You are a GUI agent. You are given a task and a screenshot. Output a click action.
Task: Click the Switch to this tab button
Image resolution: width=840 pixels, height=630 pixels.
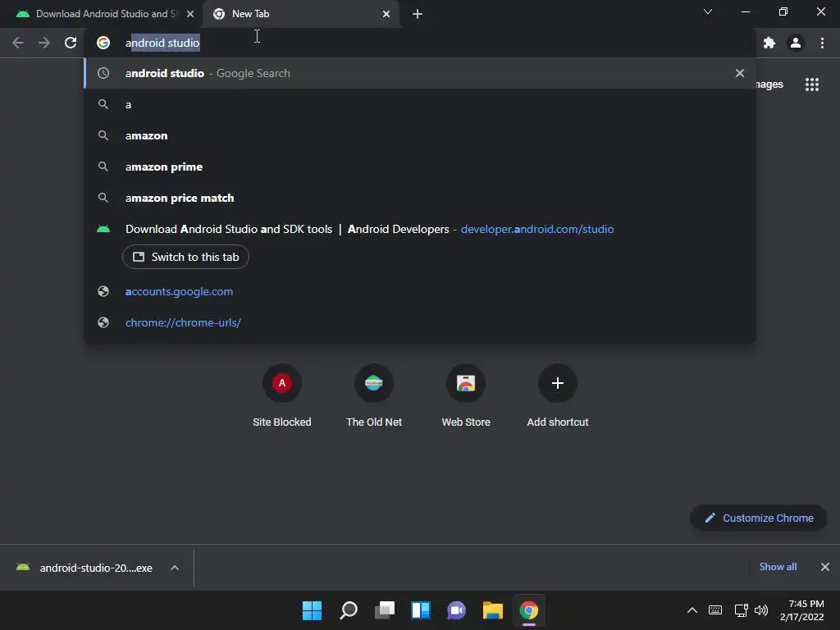point(185,257)
